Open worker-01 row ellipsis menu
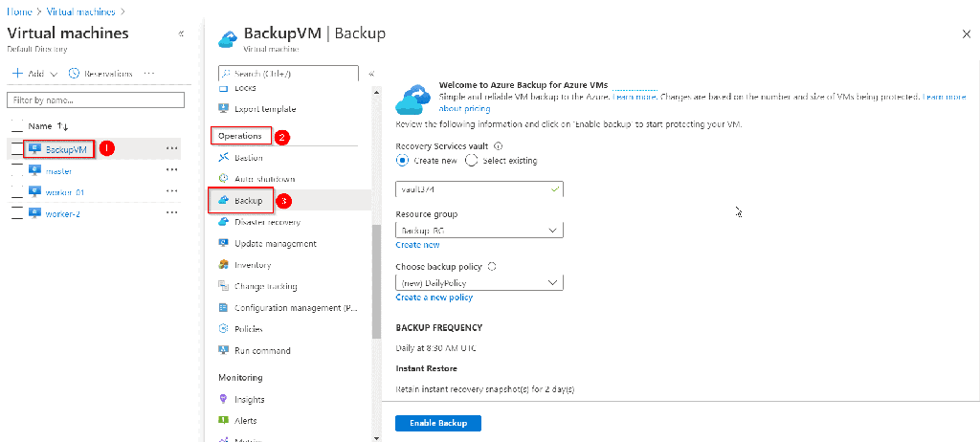The height and width of the screenshot is (442, 980). [172, 192]
